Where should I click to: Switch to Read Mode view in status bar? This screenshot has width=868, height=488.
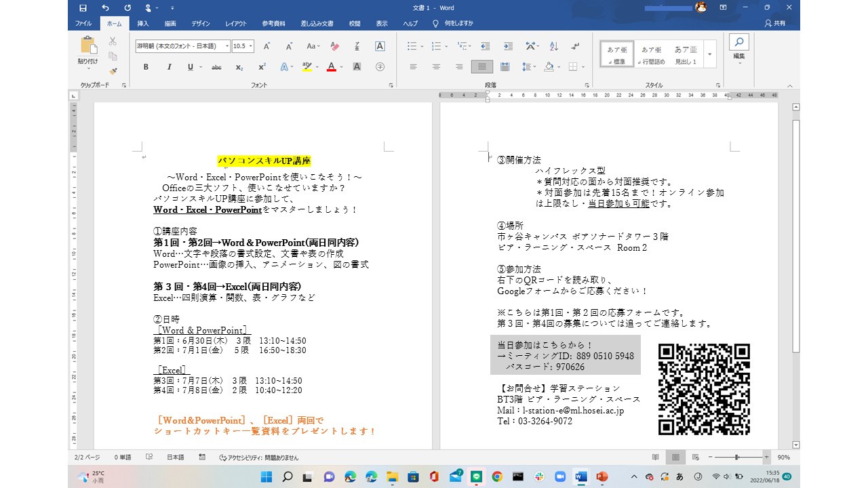[656, 457]
